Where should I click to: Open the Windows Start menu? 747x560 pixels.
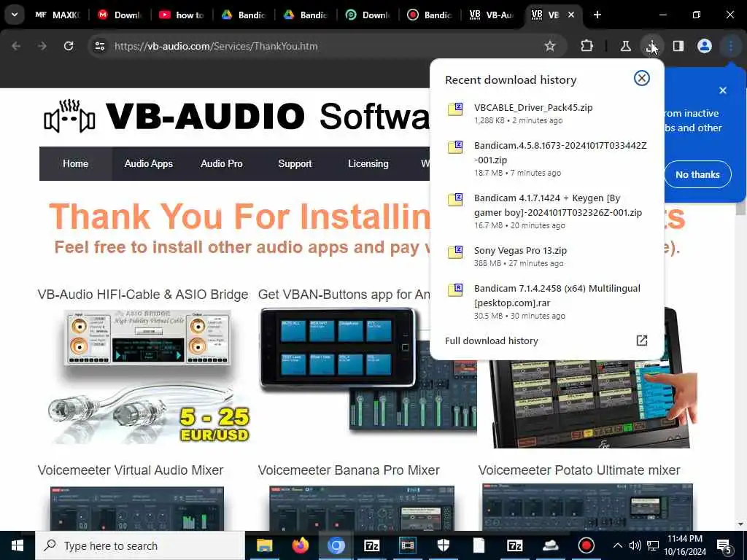coord(18,545)
